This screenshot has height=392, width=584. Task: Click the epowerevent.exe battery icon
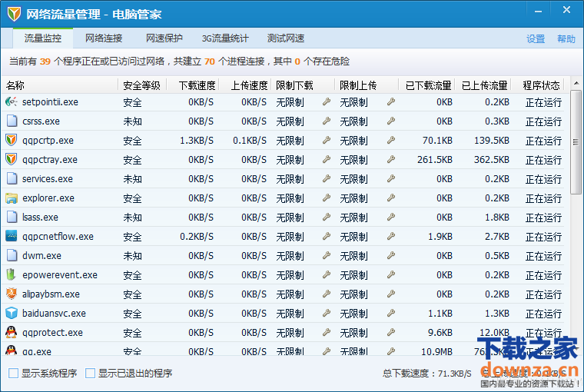pyautogui.click(x=12, y=274)
